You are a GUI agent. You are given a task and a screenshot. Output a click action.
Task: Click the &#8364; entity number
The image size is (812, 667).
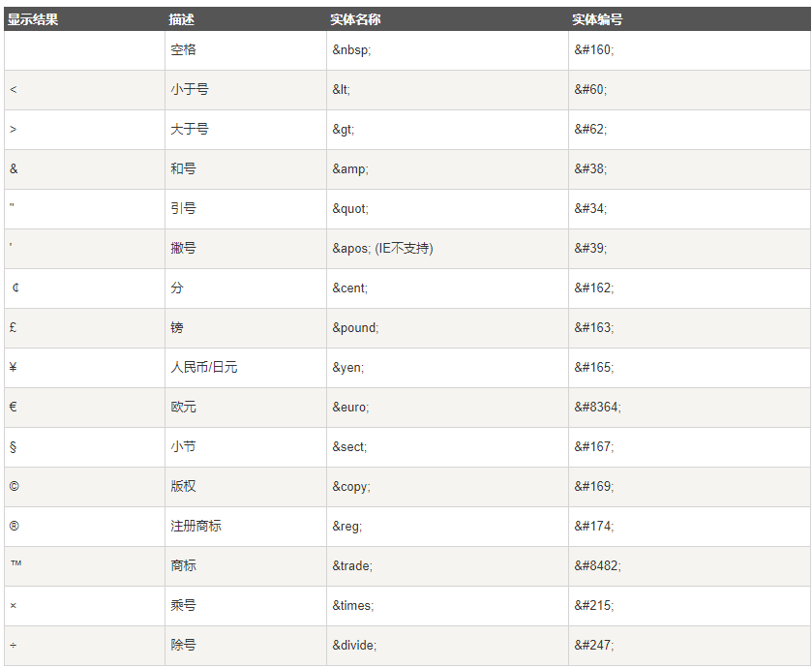[598, 407]
